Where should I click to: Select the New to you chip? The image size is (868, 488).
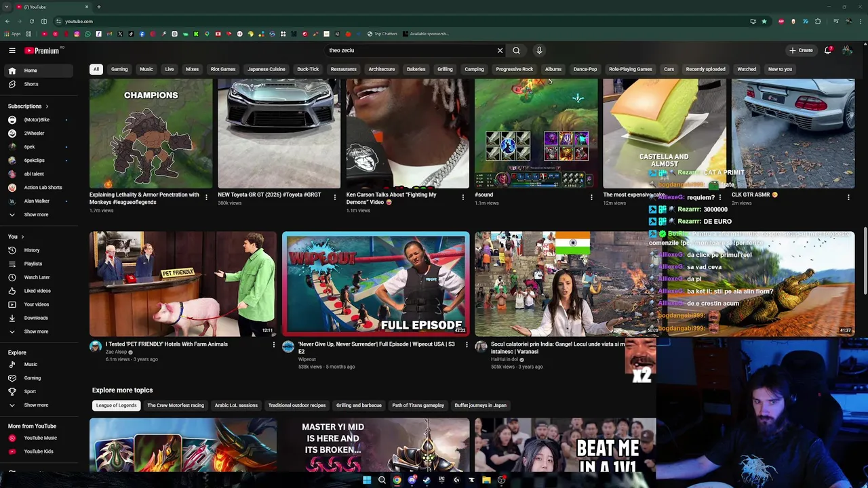(x=780, y=69)
